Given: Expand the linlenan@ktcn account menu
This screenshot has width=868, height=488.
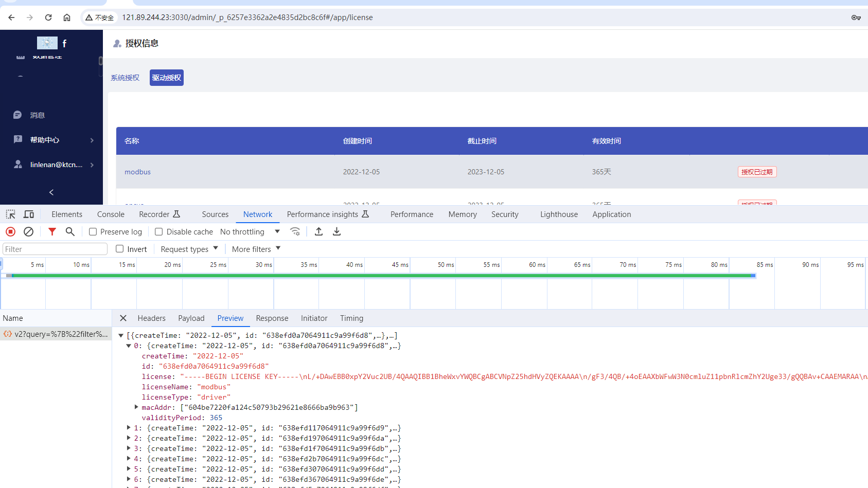Looking at the screenshot, I should (x=54, y=165).
